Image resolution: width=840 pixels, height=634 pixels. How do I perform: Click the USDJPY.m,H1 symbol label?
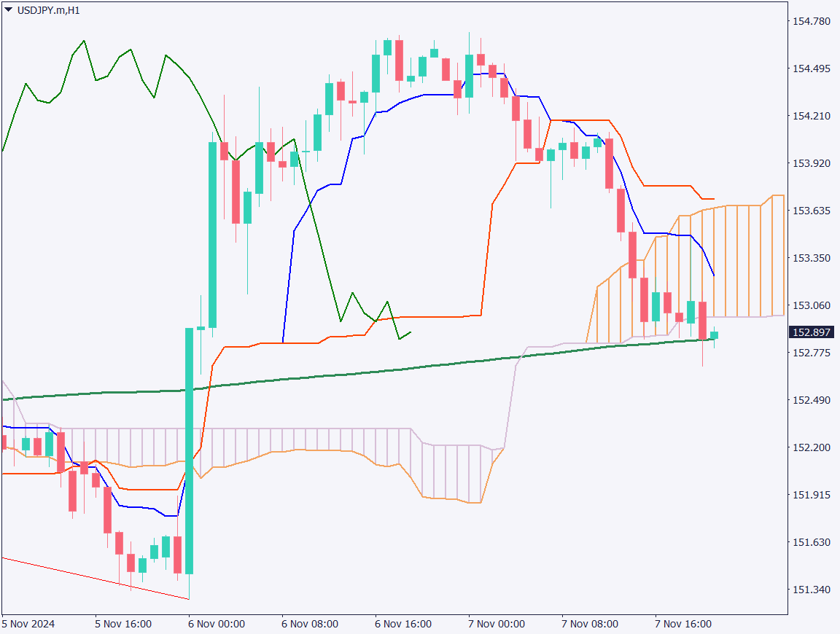[x=48, y=10]
